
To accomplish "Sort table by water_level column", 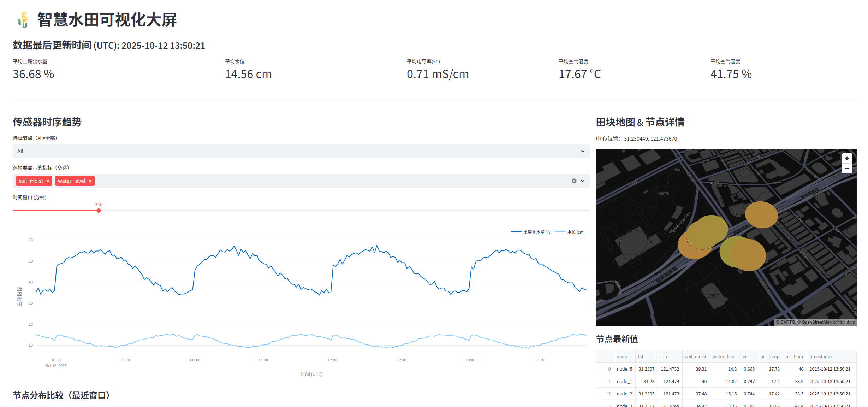I will 724,356.
